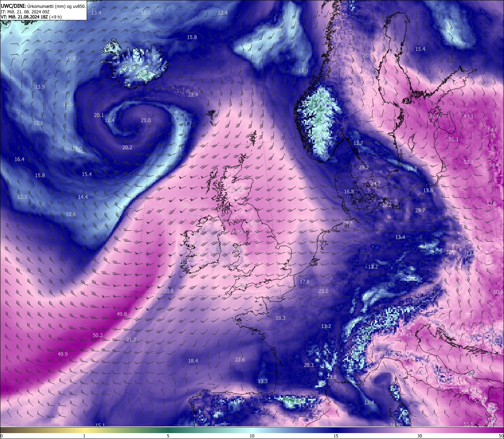
Task: Select the 25.2 value label
Action: pos(364,167)
